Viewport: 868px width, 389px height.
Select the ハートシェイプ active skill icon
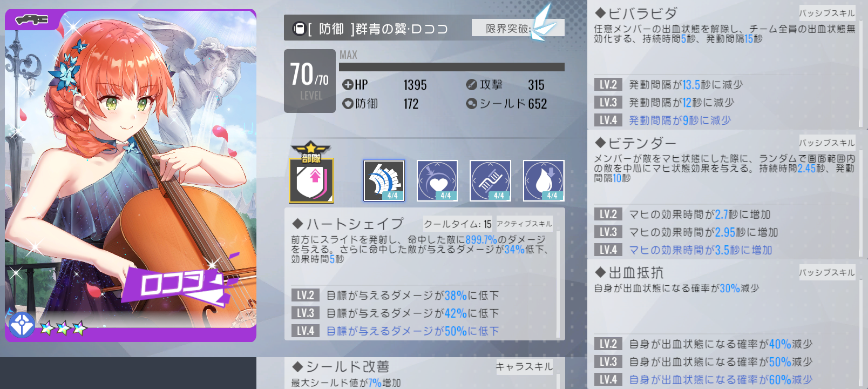(x=384, y=180)
